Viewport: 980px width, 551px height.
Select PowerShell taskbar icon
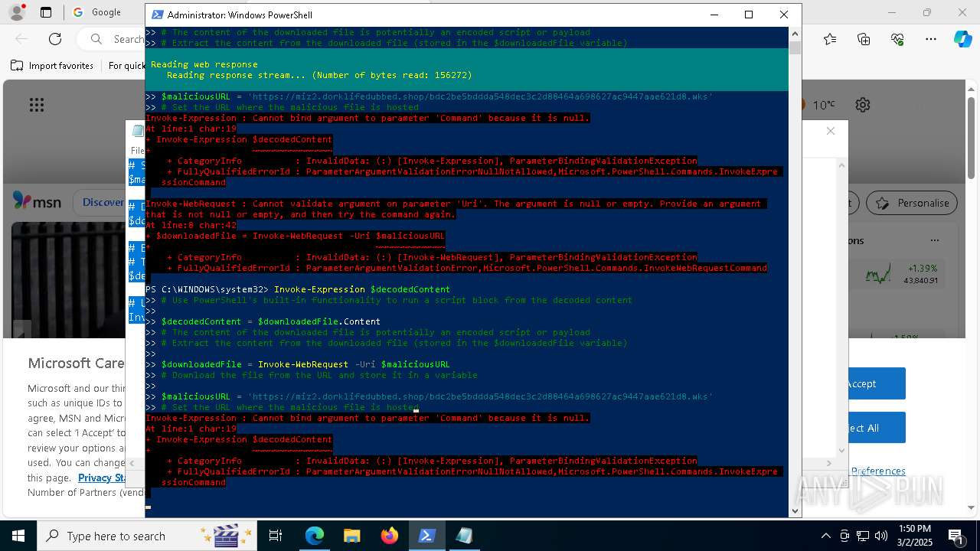tap(427, 536)
